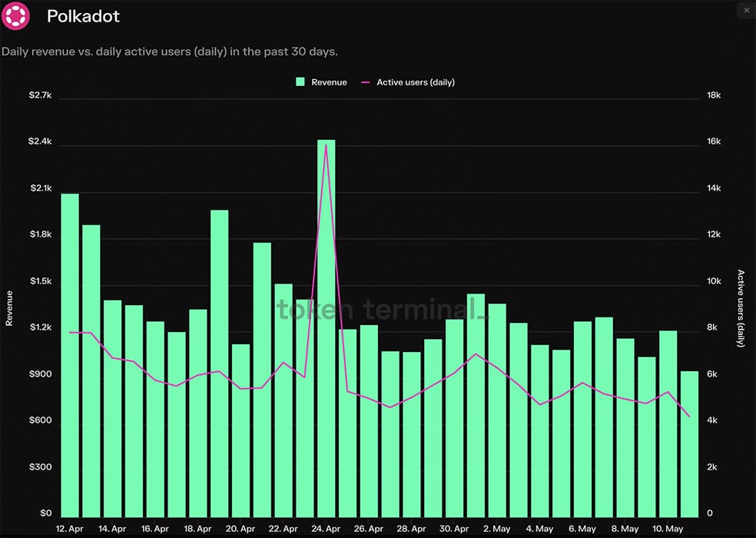
Task: Click the 16k active users axis label
Action: (x=714, y=141)
